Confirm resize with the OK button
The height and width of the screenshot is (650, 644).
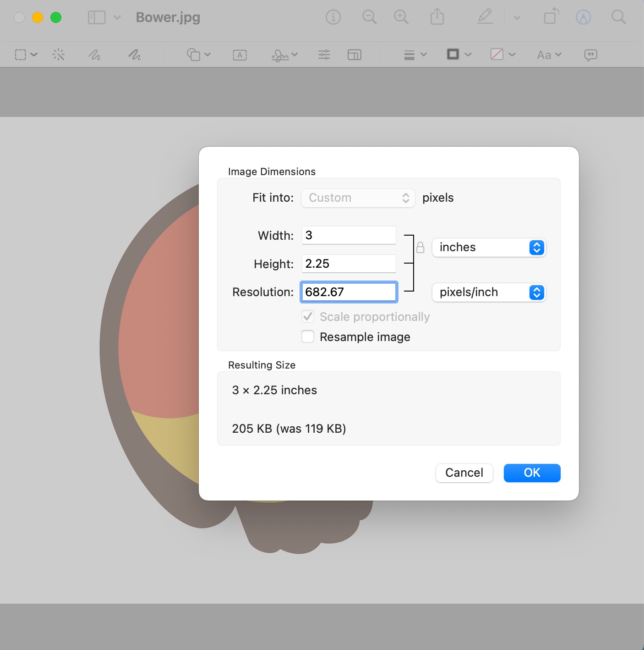point(532,473)
